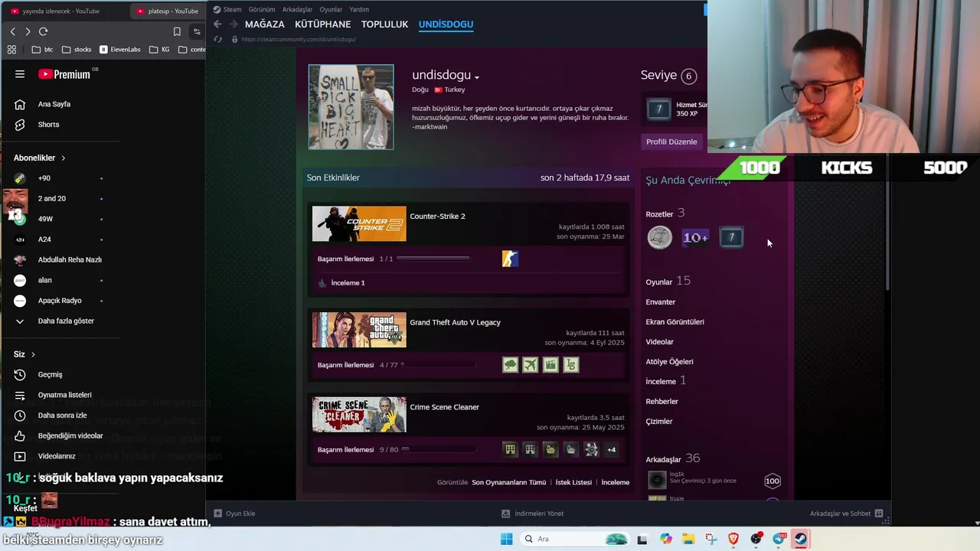Open Arkadaşlar ve Sohbet panel

coord(846,514)
